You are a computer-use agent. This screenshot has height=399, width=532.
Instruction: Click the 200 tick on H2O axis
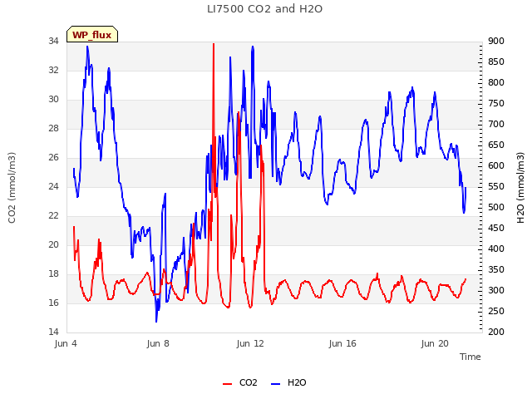pos(496,332)
